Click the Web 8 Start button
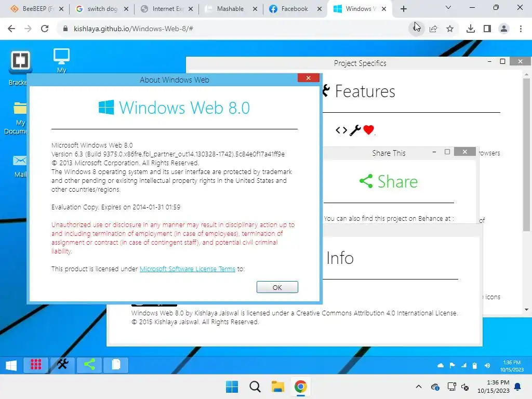This screenshot has height=399, width=532. tap(11, 365)
